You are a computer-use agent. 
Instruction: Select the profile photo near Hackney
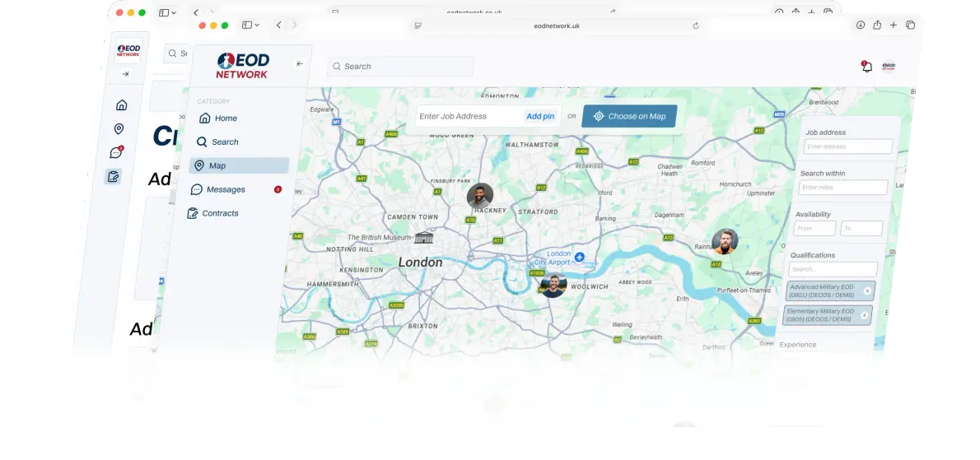(x=480, y=196)
